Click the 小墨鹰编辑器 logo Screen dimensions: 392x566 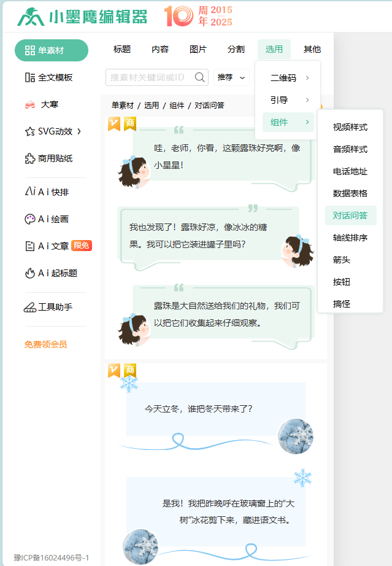tap(82, 17)
